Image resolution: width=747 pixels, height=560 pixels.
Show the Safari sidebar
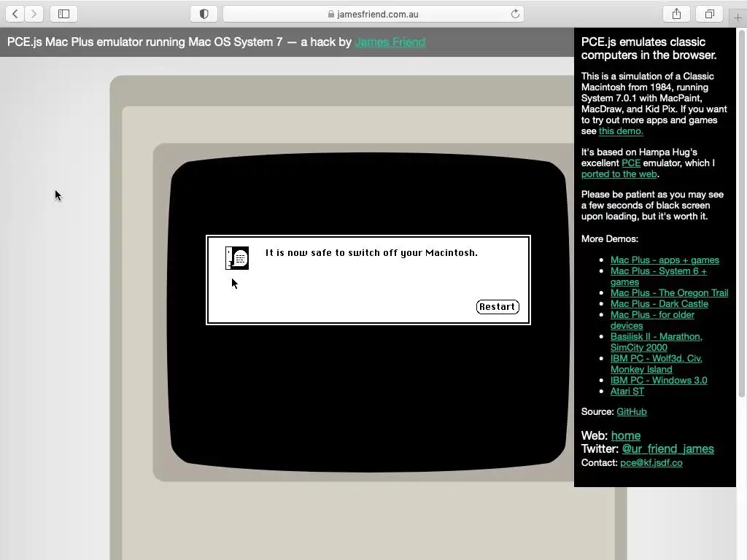[x=64, y=14]
